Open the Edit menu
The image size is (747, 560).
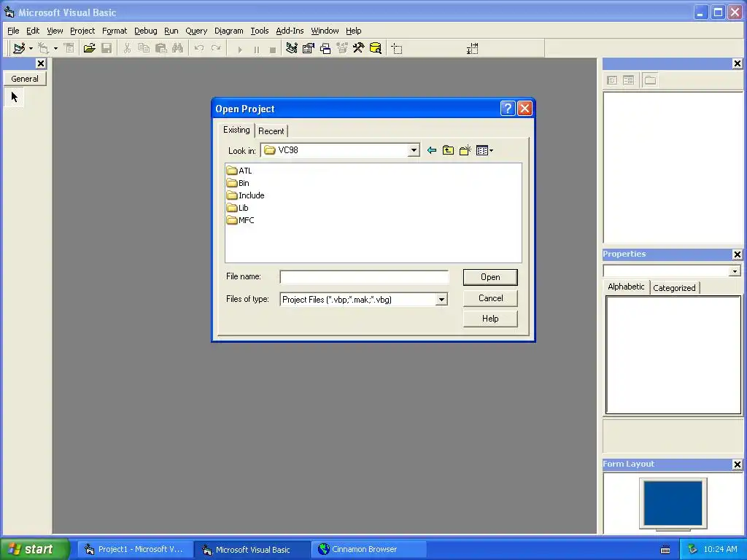point(33,31)
